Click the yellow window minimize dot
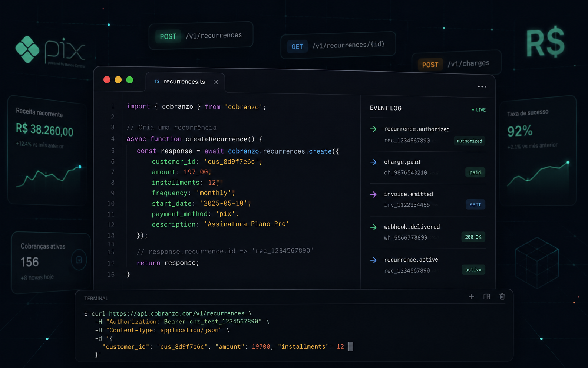Screen dimensions: 588x368 click(x=118, y=80)
